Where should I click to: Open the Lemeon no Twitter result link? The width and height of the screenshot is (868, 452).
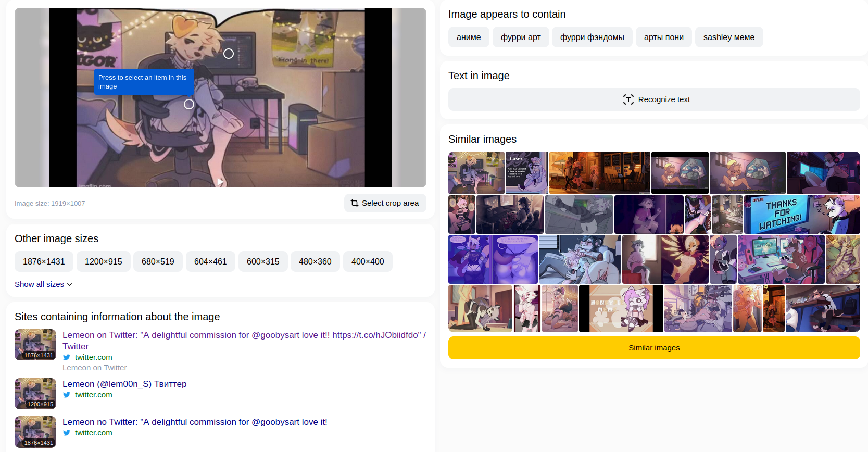(x=195, y=422)
